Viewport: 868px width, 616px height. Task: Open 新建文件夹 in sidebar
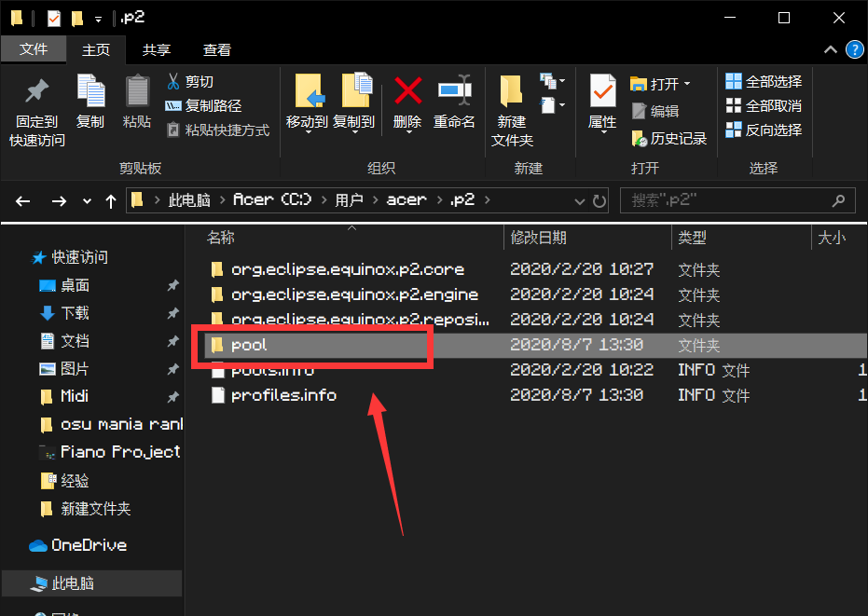tap(95, 509)
